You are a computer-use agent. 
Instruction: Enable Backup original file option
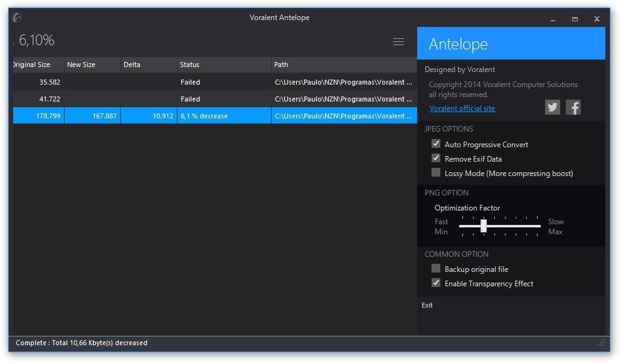[436, 268]
